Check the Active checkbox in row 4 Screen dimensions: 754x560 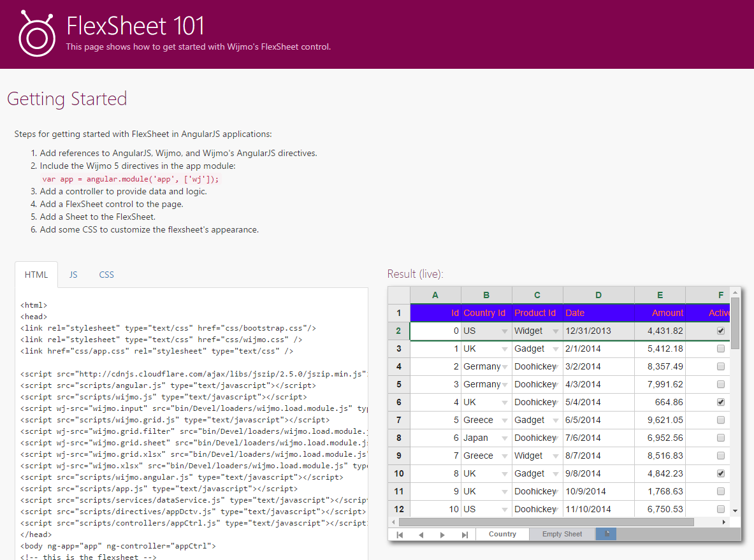721,366
